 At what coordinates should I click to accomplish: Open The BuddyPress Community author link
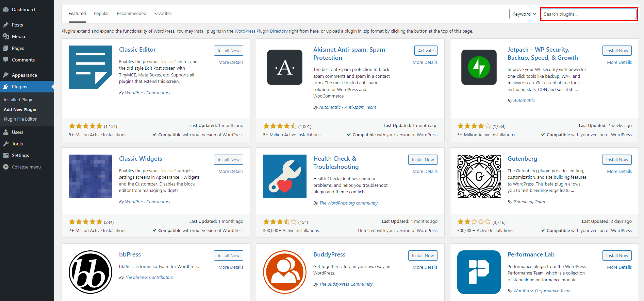pos(346,284)
